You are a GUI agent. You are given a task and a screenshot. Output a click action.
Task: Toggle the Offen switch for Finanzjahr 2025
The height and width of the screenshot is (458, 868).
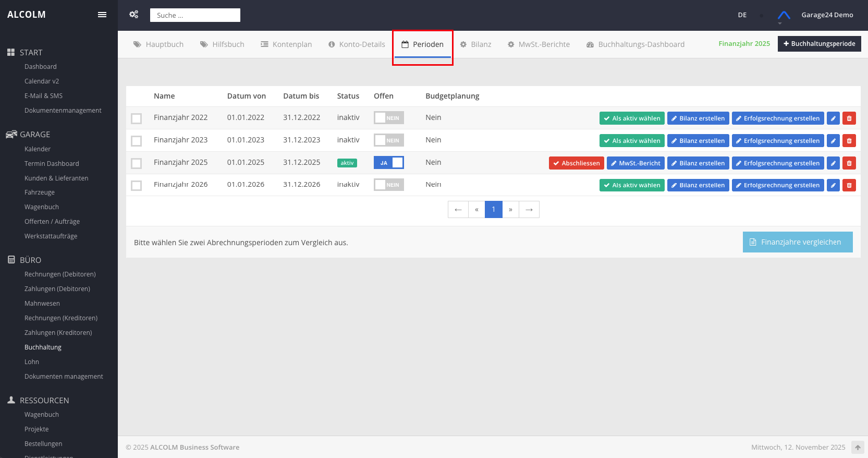389,163
